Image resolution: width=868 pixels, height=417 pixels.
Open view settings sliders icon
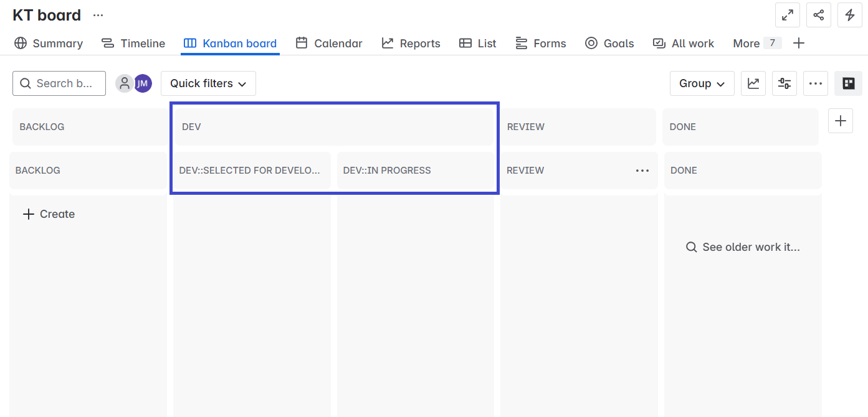785,83
